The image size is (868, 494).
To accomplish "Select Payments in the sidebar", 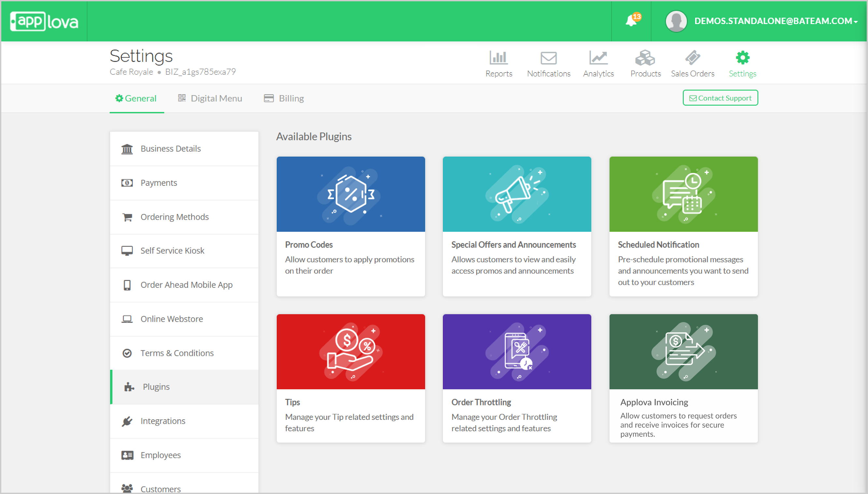I will 159,183.
